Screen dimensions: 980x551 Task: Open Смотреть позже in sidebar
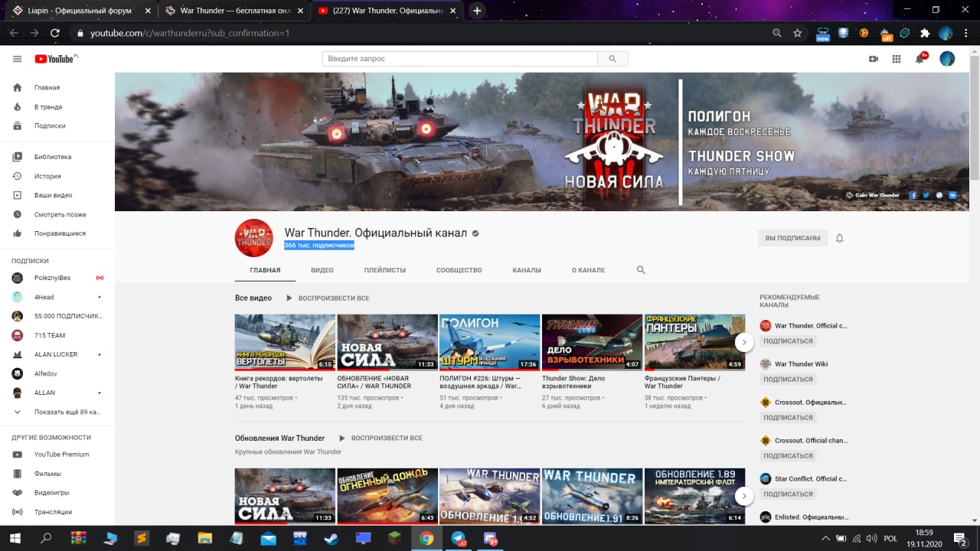[x=57, y=214]
